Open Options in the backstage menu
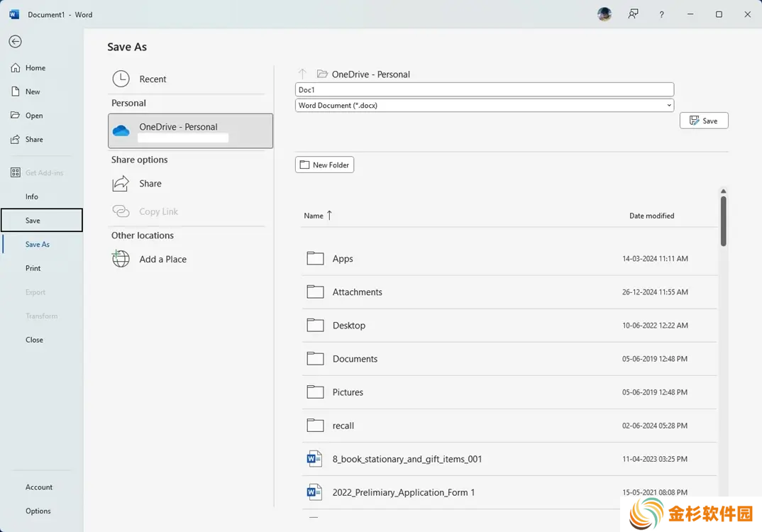 coord(38,511)
